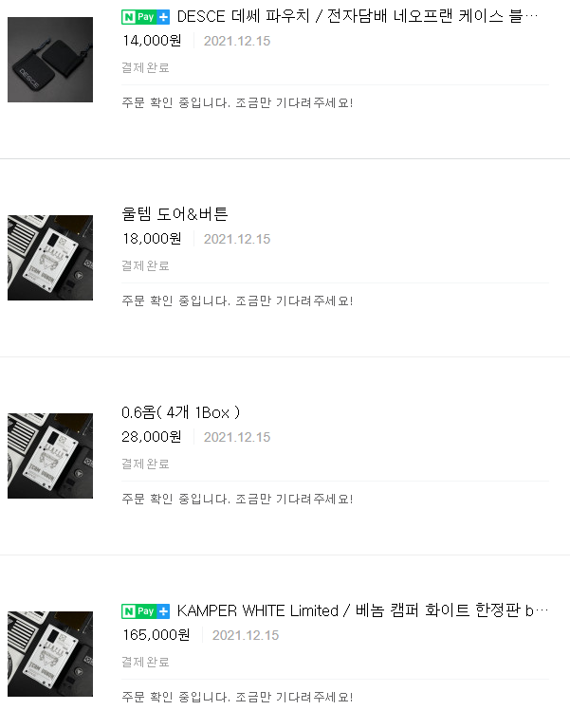The width and height of the screenshot is (570, 728).
Task: Open the 울템 도어&버튼 order title
Action: pyautogui.click(x=175, y=214)
